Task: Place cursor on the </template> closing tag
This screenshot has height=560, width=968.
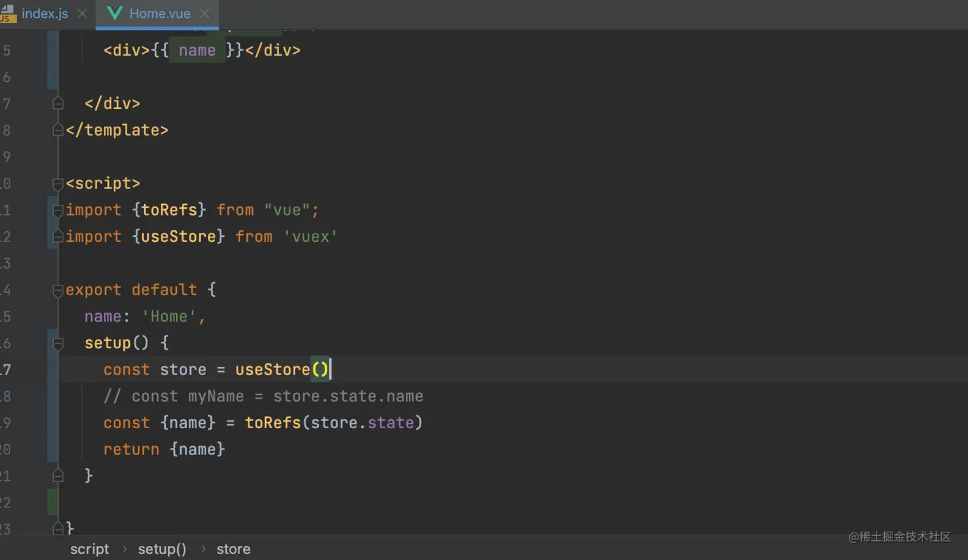Action: coord(117,130)
